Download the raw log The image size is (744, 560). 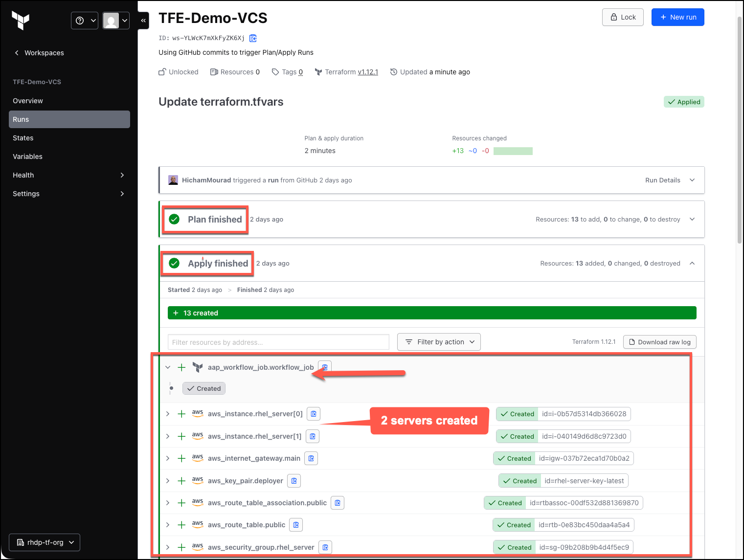660,342
